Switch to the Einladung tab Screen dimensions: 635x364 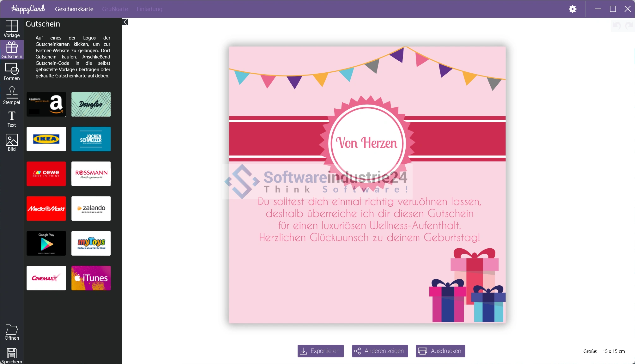pos(149,9)
